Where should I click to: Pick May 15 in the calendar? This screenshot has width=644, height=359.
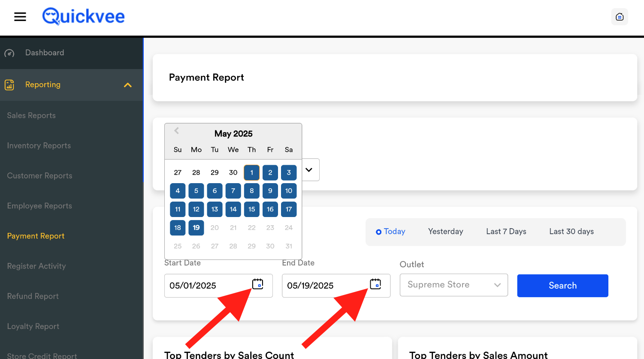click(x=251, y=209)
